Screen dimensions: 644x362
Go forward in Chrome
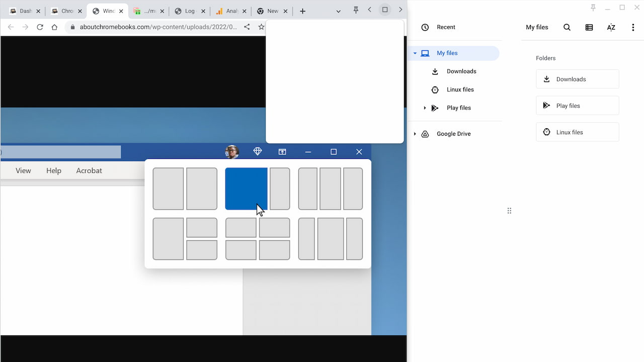click(25, 27)
